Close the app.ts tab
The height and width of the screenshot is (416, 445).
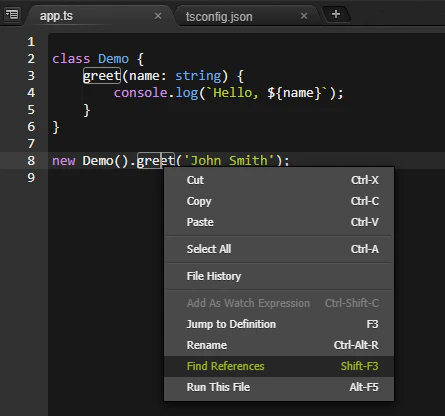[158, 16]
